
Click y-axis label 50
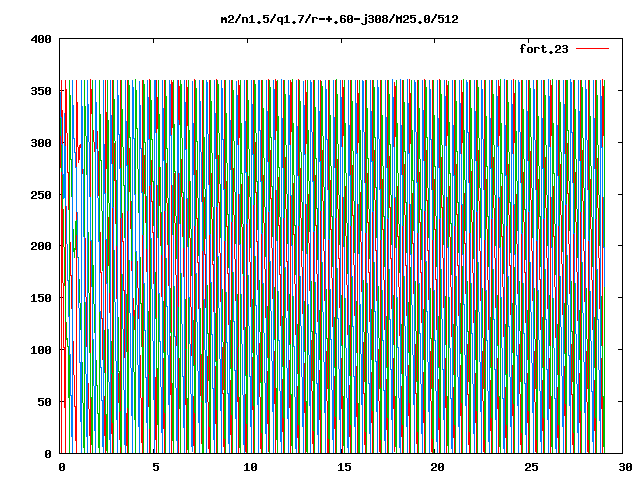(x=44, y=402)
